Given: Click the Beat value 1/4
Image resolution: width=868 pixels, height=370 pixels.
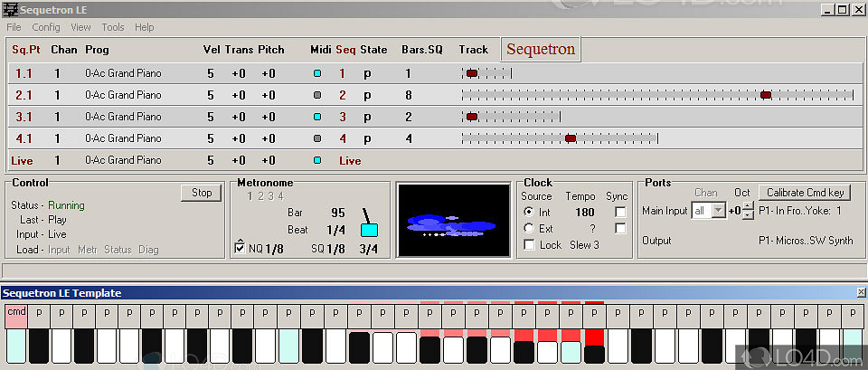Looking at the screenshot, I should pos(335,229).
